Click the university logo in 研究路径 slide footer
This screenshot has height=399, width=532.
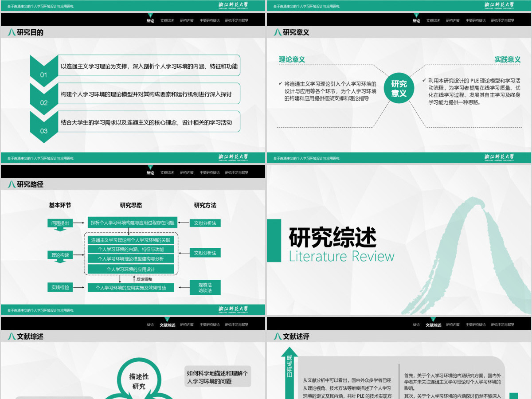tap(233, 309)
